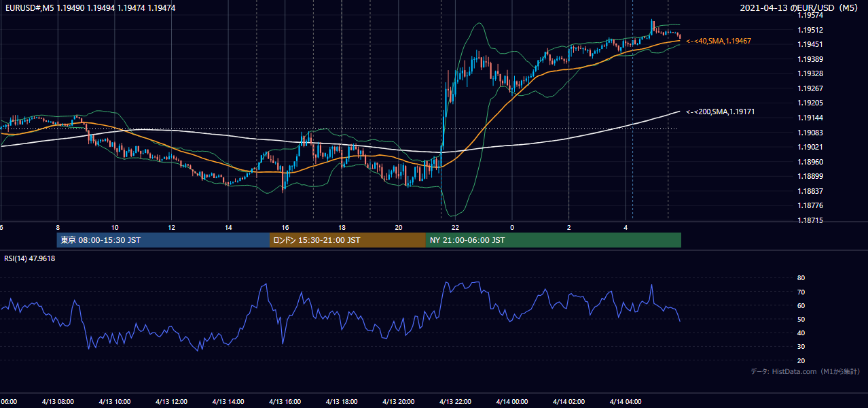Viewport: 868px width, 408px height.
Task: Click RSI scale level 50
Action: pos(801,319)
